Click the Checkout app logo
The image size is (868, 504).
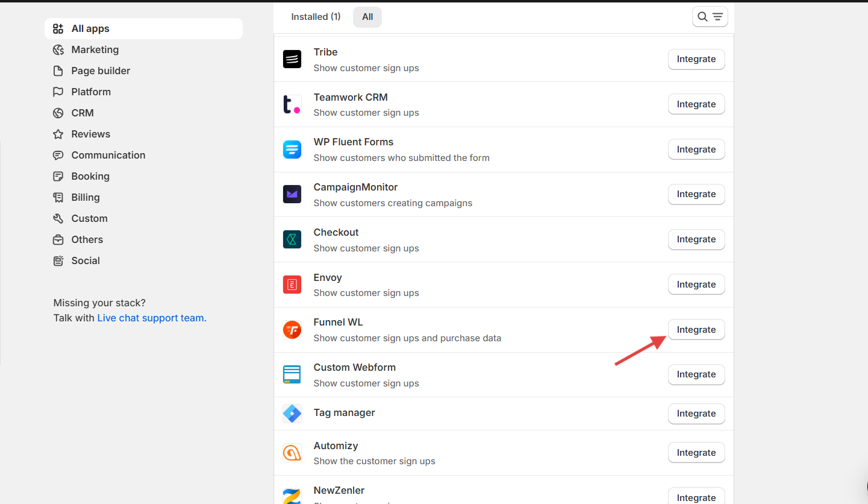[x=292, y=239]
